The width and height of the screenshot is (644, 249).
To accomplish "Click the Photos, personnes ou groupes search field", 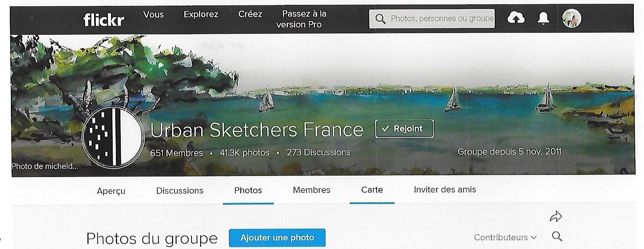I will tap(432, 19).
